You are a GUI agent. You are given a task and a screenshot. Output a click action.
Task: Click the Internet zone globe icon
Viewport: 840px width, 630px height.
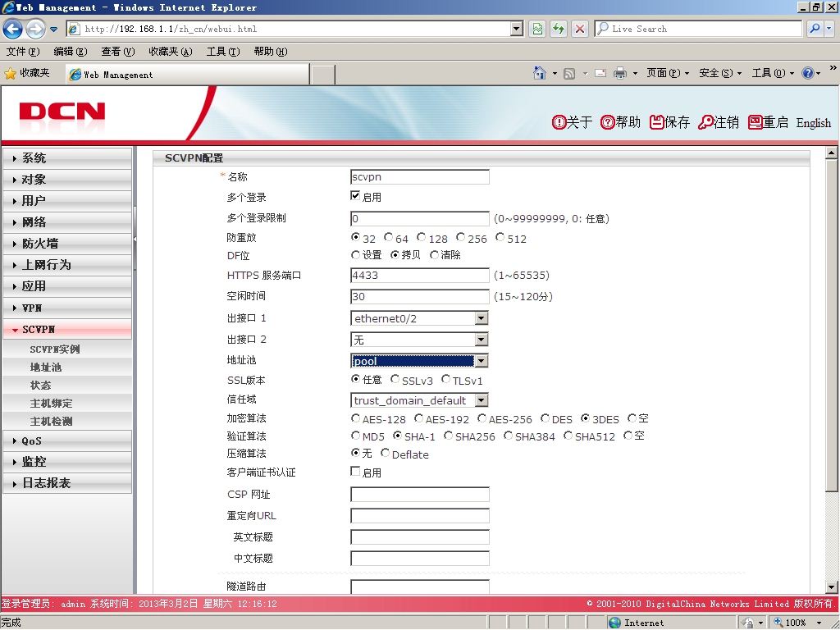(615, 623)
